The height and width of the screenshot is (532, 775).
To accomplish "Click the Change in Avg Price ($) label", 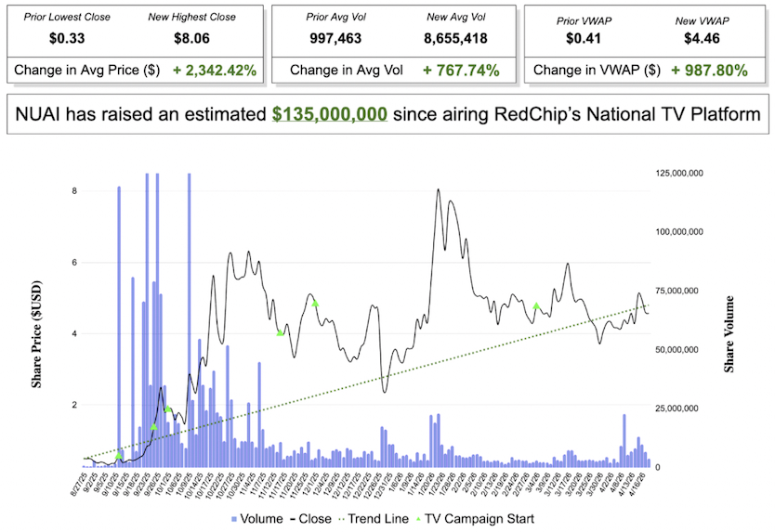I will point(87,71).
